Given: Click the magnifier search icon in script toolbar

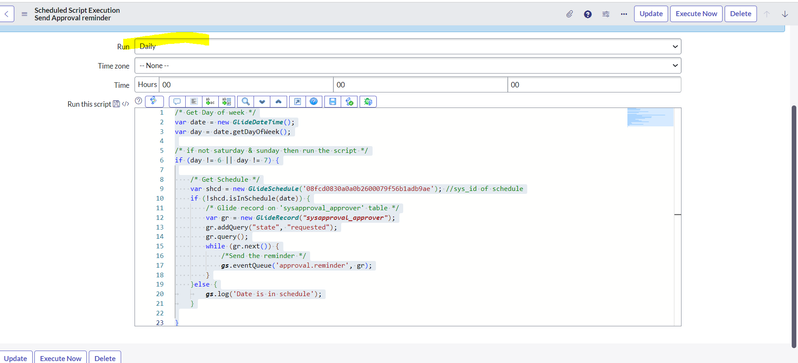Looking at the screenshot, I should click(245, 102).
